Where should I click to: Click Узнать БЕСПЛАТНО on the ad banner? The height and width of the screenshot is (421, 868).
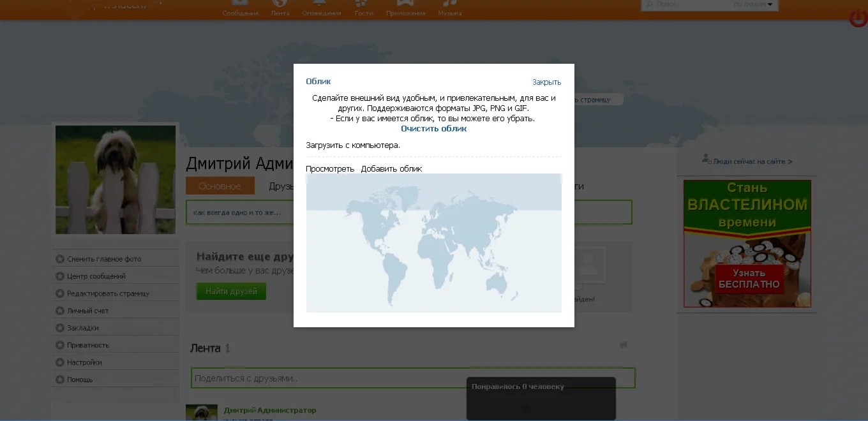[749, 279]
